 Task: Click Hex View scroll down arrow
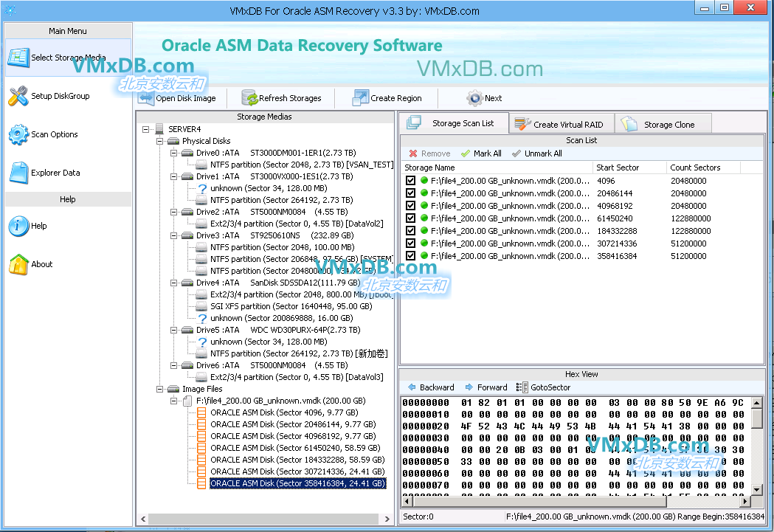pos(757,489)
